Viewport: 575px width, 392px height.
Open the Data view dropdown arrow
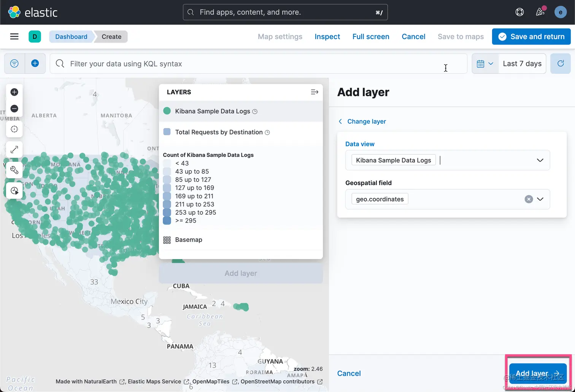(x=540, y=160)
